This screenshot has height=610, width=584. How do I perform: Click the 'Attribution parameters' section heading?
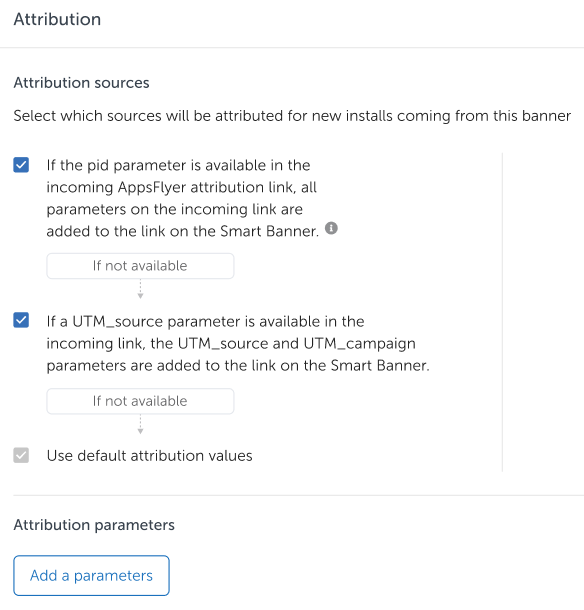94,525
